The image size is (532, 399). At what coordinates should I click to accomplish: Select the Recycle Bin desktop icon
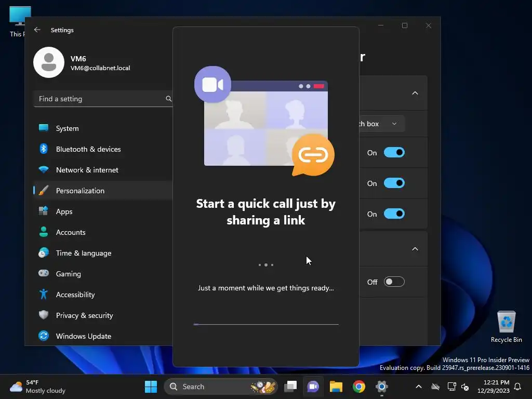point(506,327)
